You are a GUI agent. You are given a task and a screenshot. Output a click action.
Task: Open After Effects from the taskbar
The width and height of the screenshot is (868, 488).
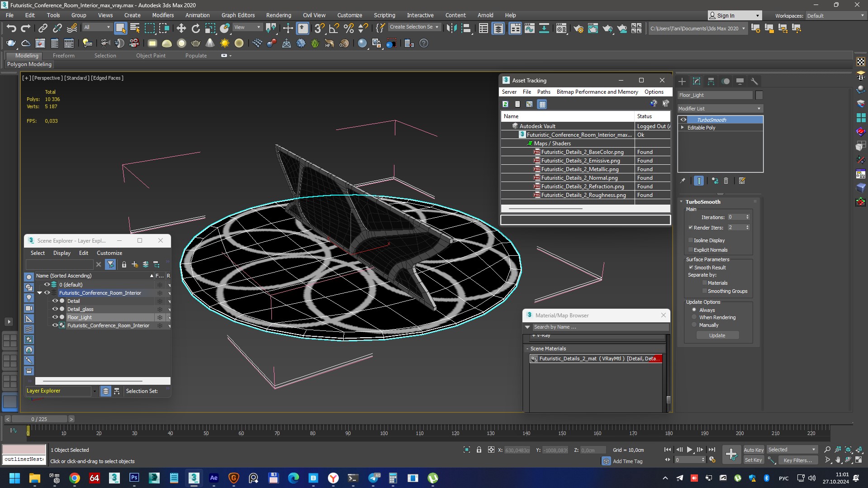[214, 478]
